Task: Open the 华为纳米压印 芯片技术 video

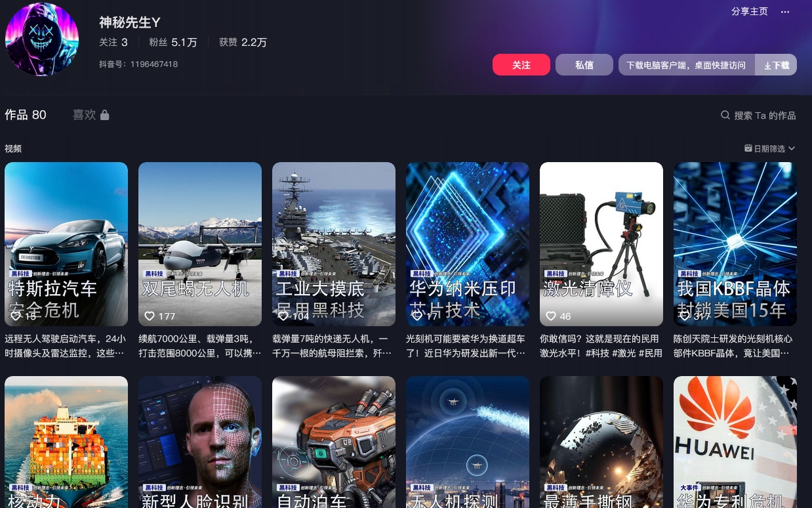Action: [468, 244]
